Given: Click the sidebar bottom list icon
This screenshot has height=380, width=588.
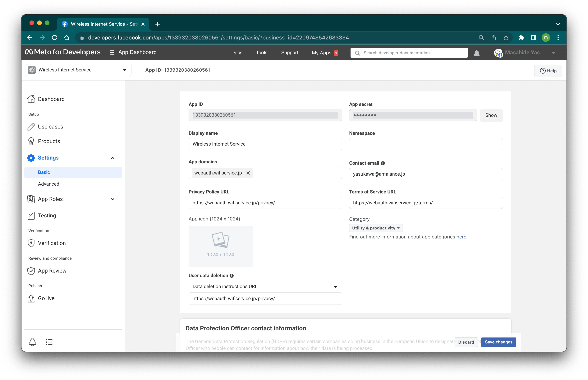Looking at the screenshot, I should pyautogui.click(x=49, y=342).
